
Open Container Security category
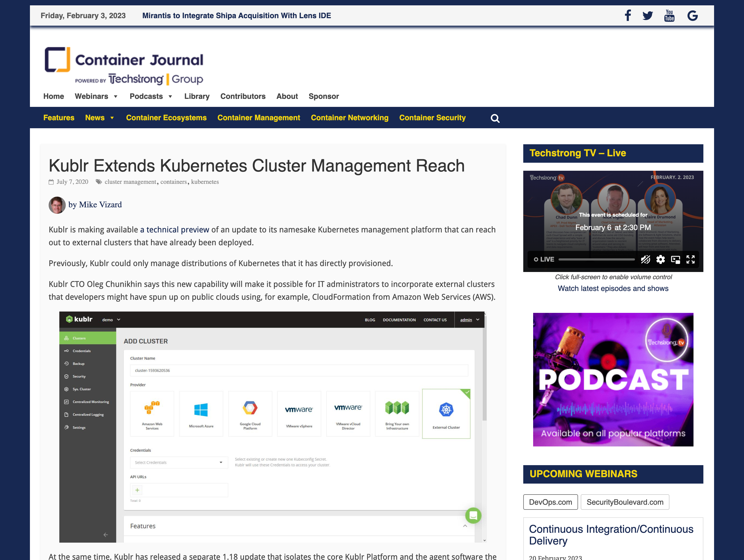pyautogui.click(x=432, y=118)
